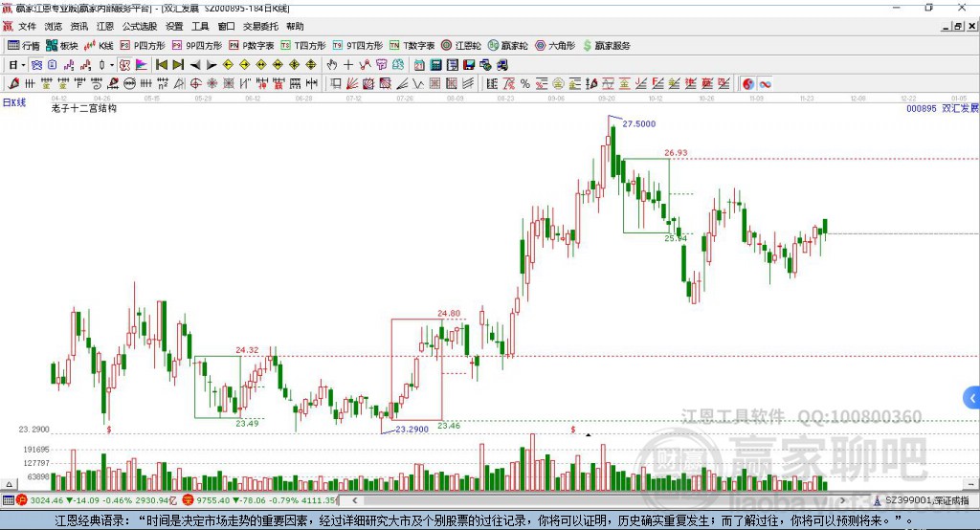This screenshot has width=980, height=530.
Task: Jump to first bar icon
Action: tap(161, 65)
